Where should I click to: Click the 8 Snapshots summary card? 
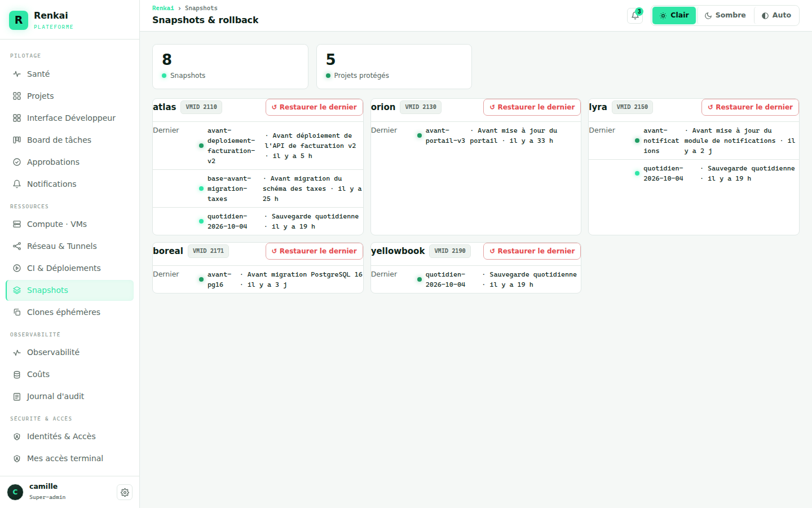(230, 67)
